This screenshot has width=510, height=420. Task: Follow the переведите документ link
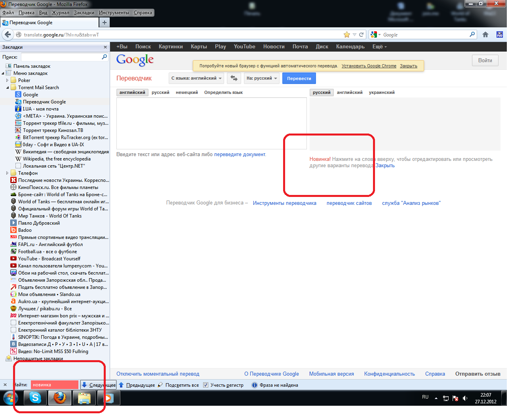[240, 154]
